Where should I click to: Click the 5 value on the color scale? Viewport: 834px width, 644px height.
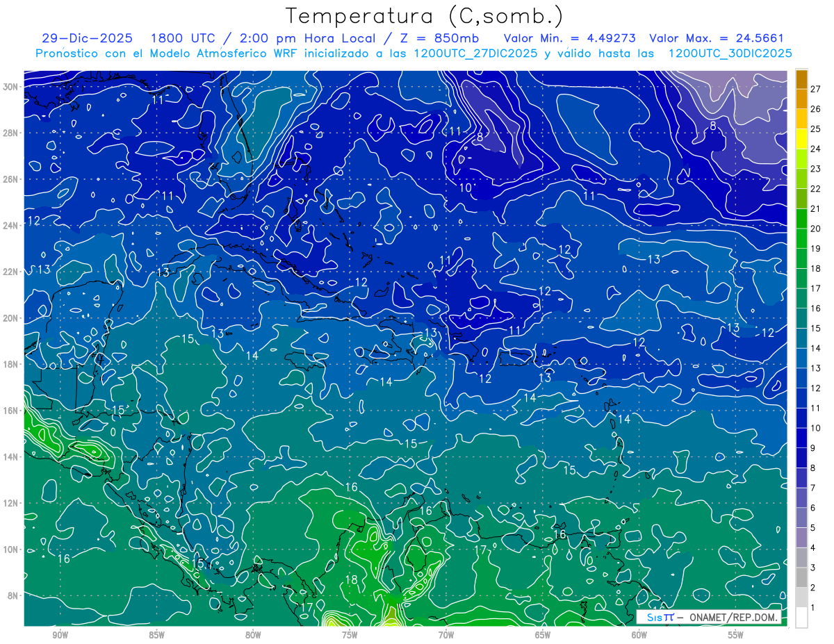[814, 528]
